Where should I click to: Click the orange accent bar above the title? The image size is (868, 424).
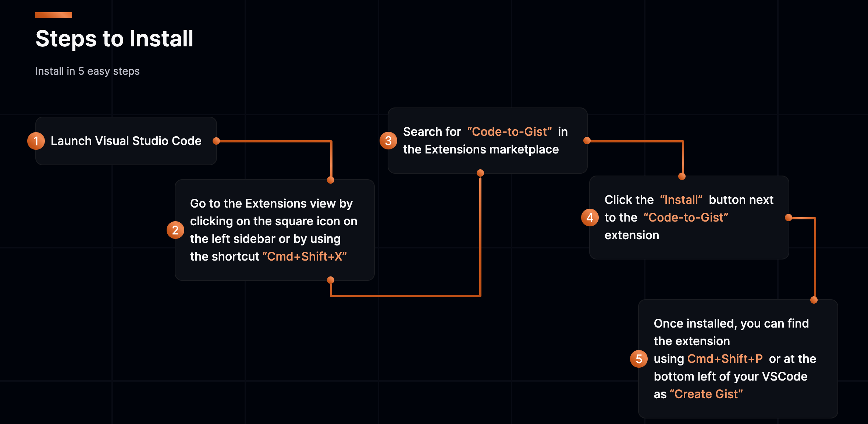pos(54,15)
